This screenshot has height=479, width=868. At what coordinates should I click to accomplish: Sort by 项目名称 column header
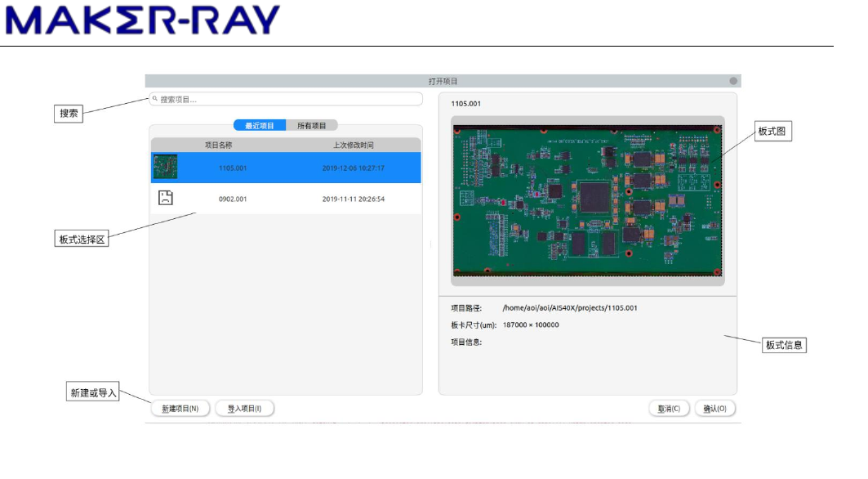(218, 145)
